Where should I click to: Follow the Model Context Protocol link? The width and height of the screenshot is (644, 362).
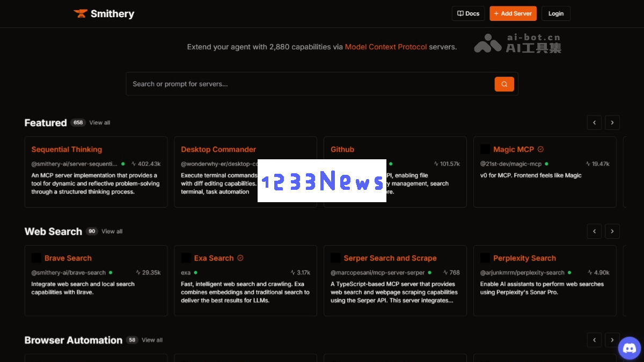pos(386,47)
